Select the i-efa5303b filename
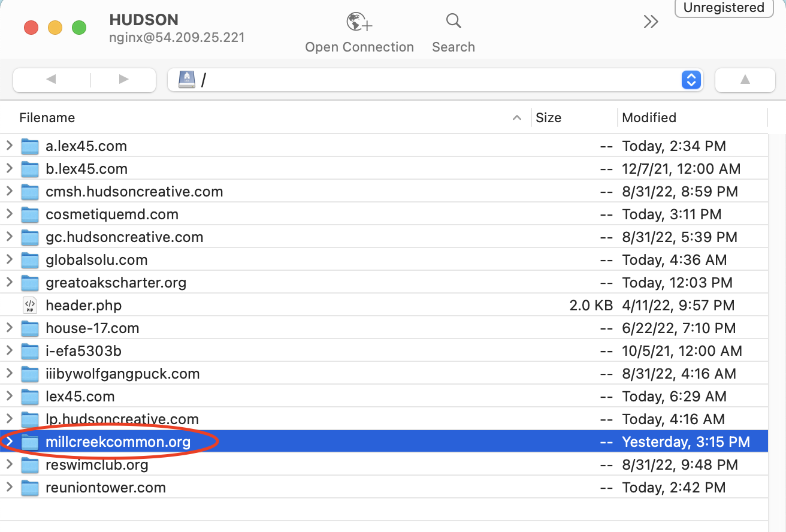 (x=84, y=350)
